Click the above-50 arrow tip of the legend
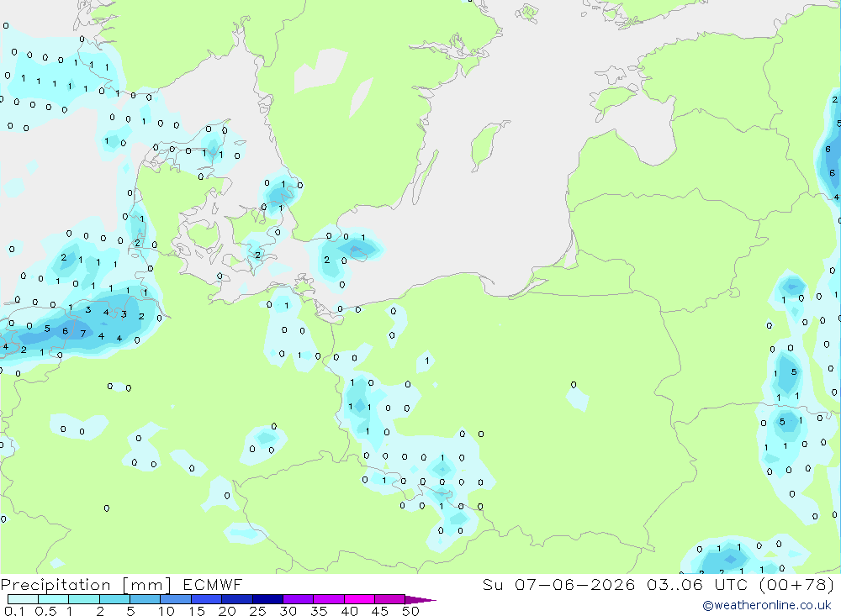The image size is (841, 616). 420,600
